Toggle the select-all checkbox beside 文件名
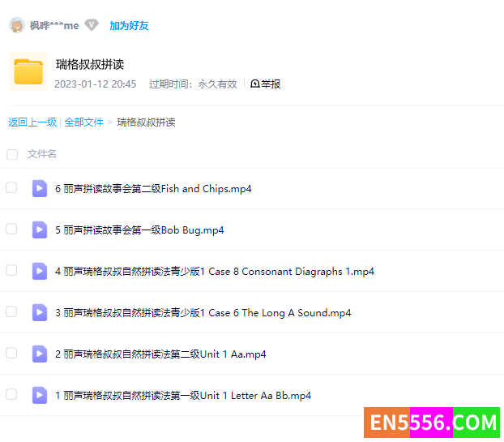This screenshot has width=504, height=442. pos(12,154)
